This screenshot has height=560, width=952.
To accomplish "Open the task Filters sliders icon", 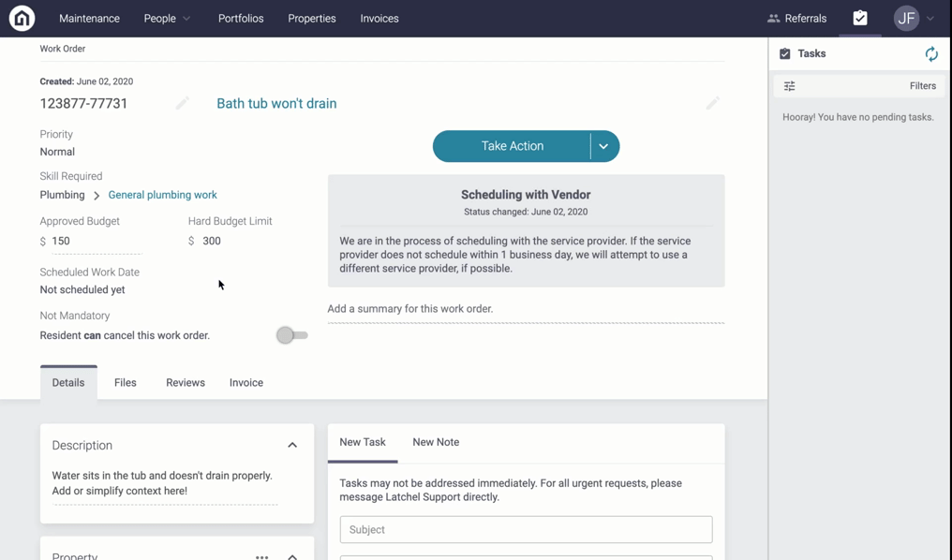I will (789, 86).
